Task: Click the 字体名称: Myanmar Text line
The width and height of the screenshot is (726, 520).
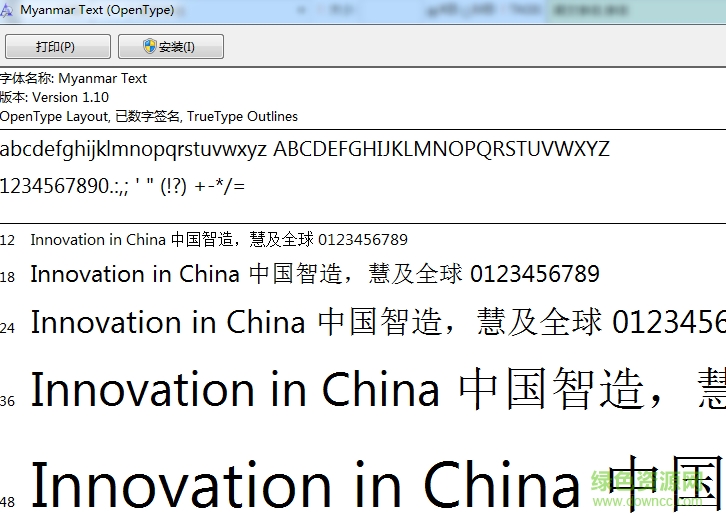Action: click(74, 78)
